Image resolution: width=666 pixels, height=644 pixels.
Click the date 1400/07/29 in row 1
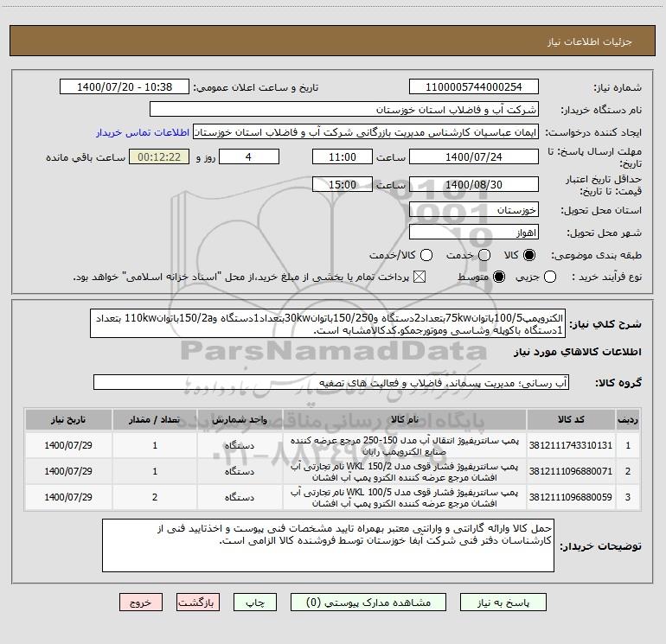[68, 445]
